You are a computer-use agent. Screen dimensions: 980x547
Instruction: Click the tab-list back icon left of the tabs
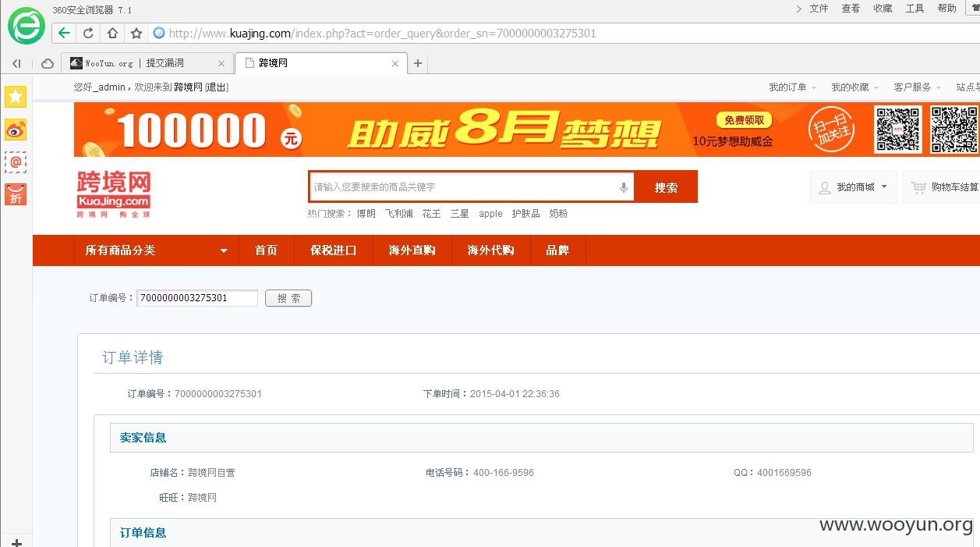point(16,63)
